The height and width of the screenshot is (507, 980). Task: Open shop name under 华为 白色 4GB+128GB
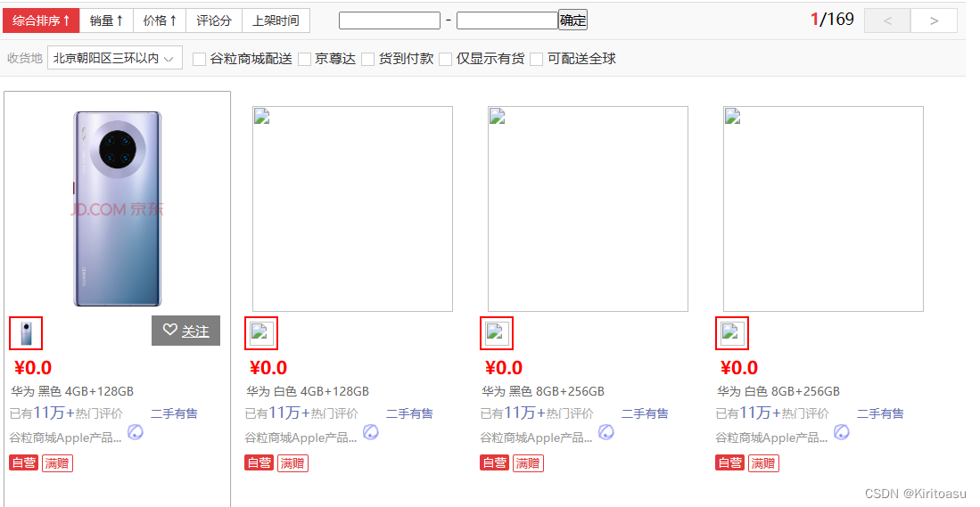(301, 437)
